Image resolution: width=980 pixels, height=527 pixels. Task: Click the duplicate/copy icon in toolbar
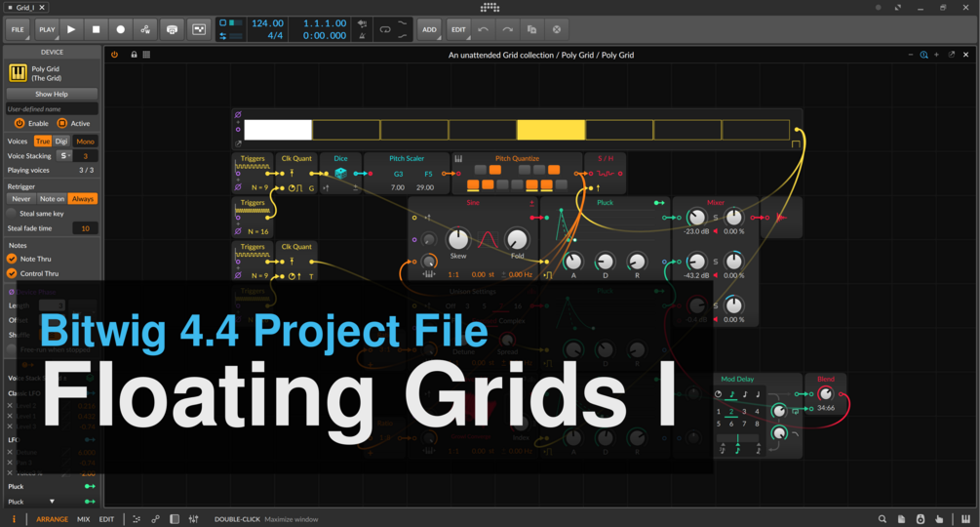[531, 29]
